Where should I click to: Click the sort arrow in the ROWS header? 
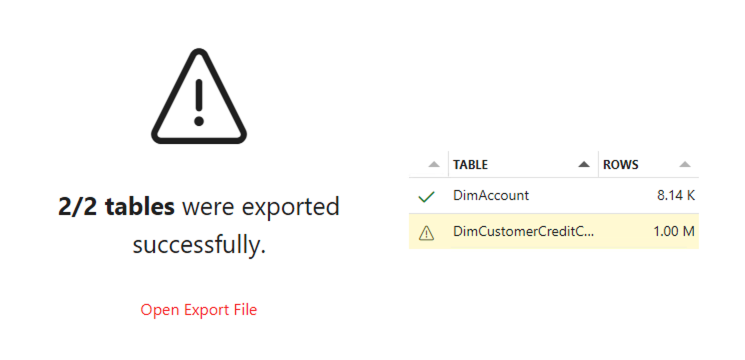point(684,165)
